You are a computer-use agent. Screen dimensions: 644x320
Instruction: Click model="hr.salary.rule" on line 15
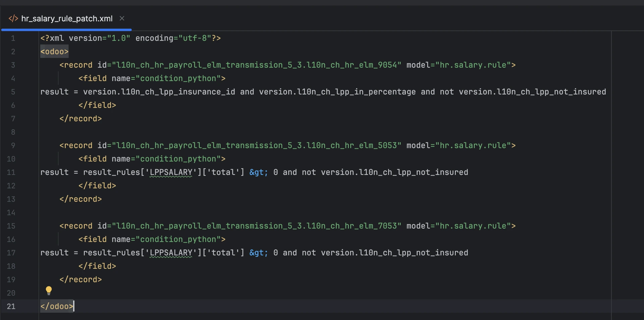459,226
